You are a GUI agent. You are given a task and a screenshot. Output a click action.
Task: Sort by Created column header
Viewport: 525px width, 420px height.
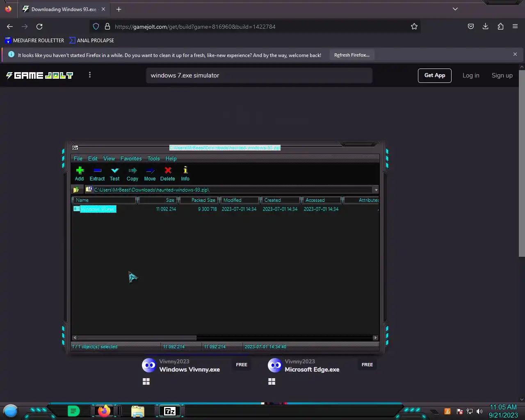point(281,200)
